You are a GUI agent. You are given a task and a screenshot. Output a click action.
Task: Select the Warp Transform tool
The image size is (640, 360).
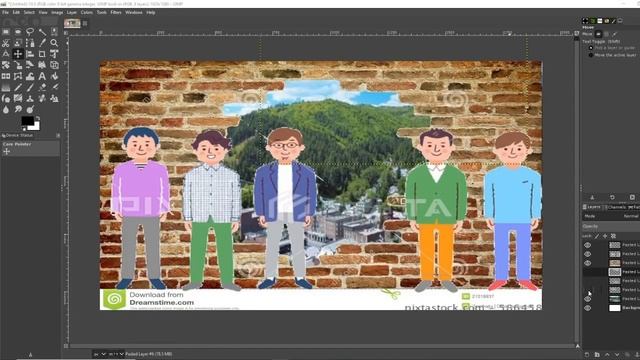(x=30, y=76)
